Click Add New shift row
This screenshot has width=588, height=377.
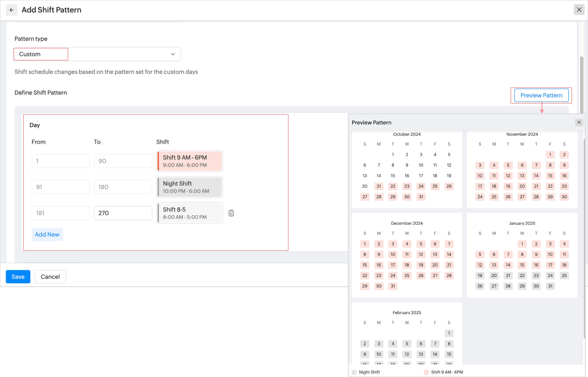tap(47, 234)
